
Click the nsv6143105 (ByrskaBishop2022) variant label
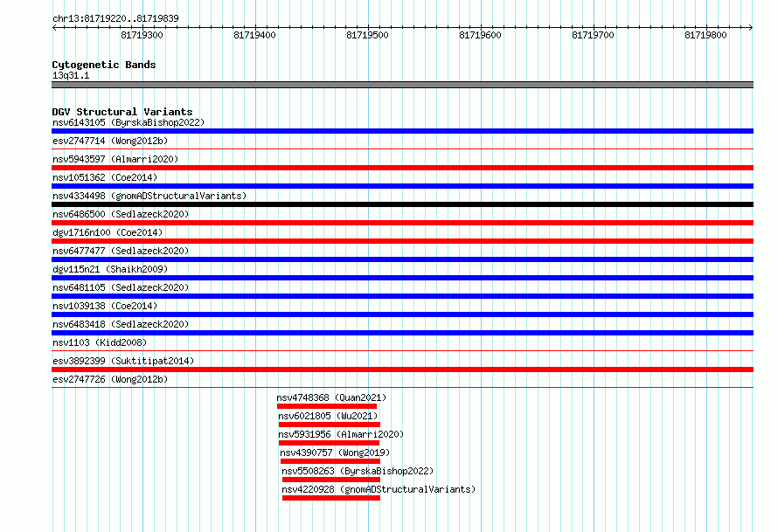pos(129,122)
